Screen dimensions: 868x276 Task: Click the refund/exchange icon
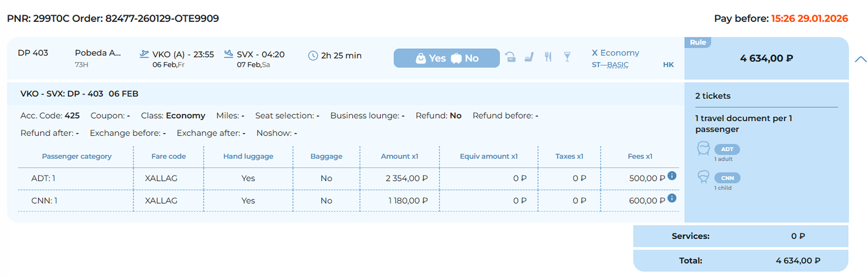510,57
